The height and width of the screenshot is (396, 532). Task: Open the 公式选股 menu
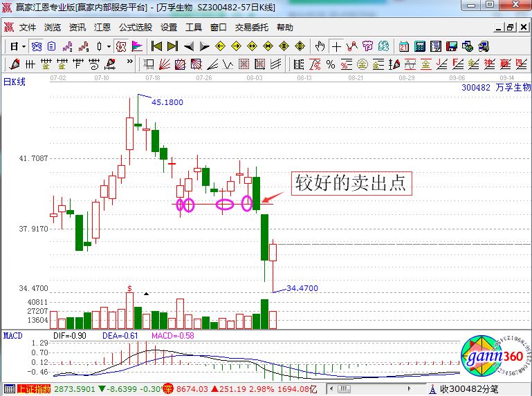[x=136, y=27]
